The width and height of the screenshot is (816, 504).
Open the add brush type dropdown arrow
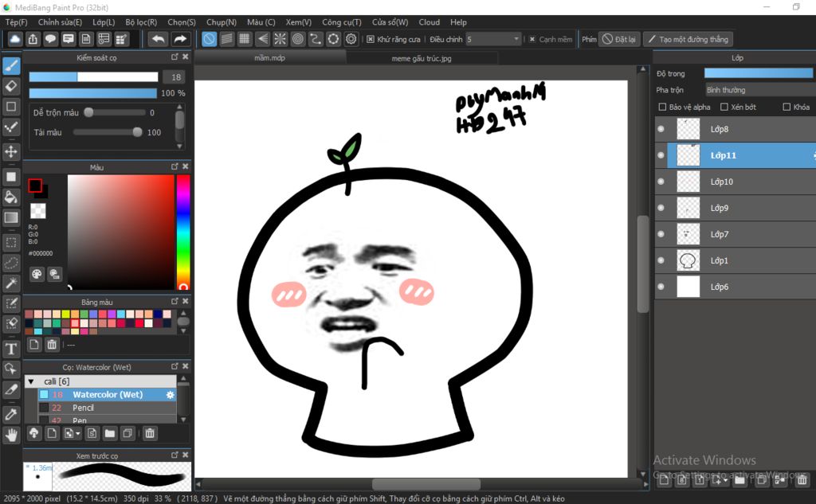tap(78, 434)
